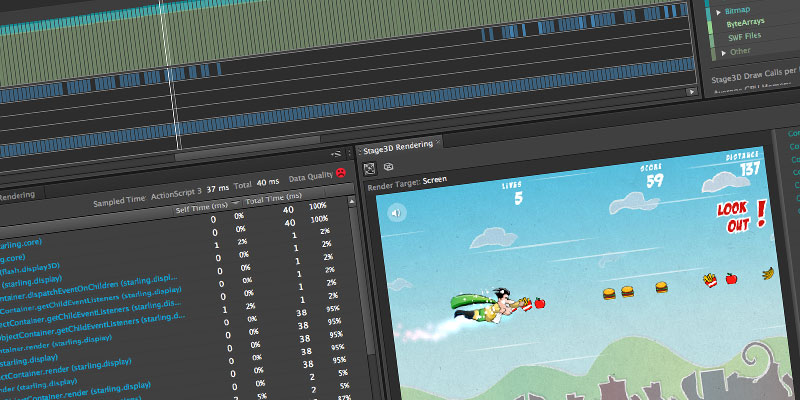Click the white playhead line on the timeline
800x400 pixels.
(x=171, y=77)
